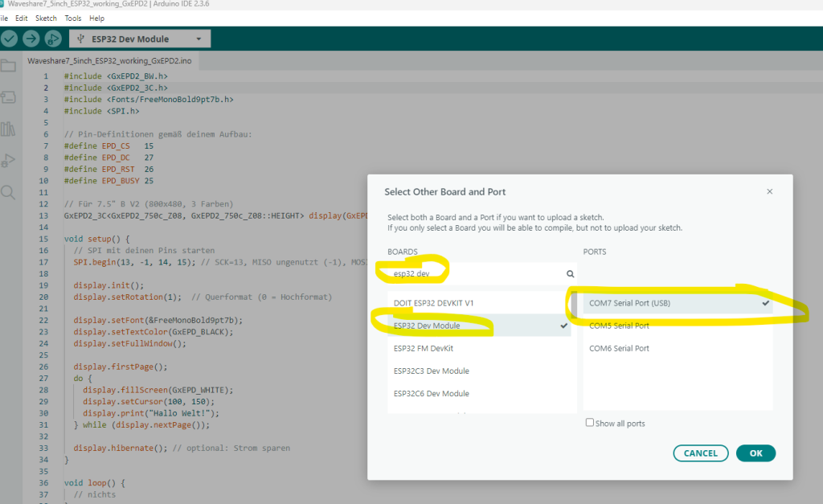Open the Sketch menu

[46, 18]
